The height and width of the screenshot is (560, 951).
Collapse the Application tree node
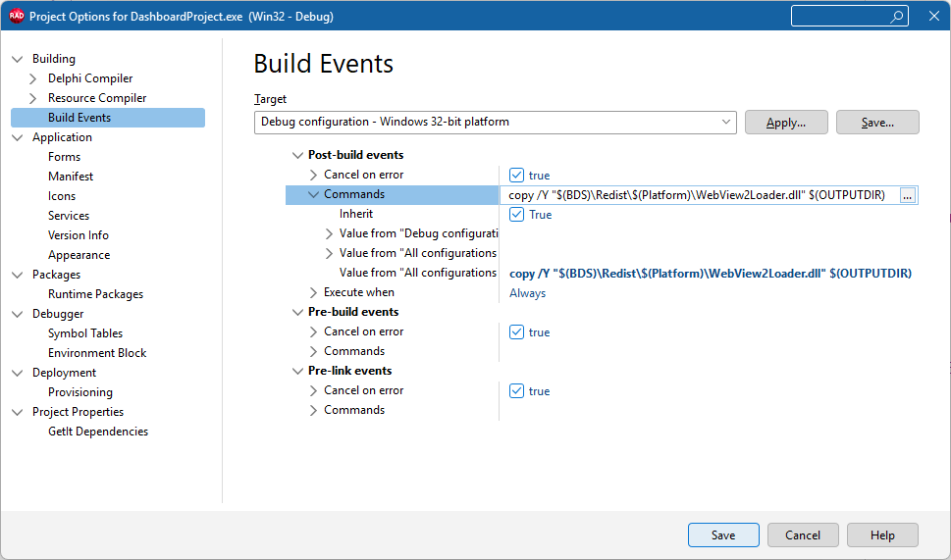(x=18, y=137)
